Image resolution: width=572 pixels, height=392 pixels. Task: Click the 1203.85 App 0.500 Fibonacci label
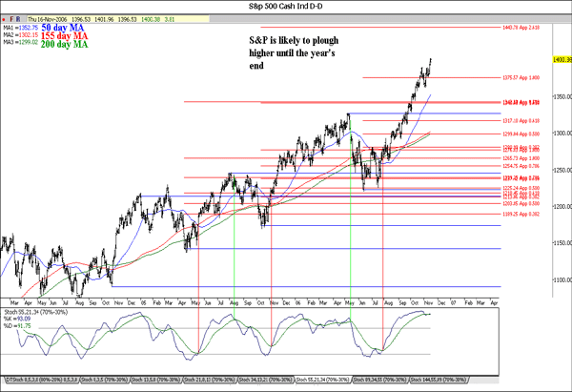[x=521, y=204]
